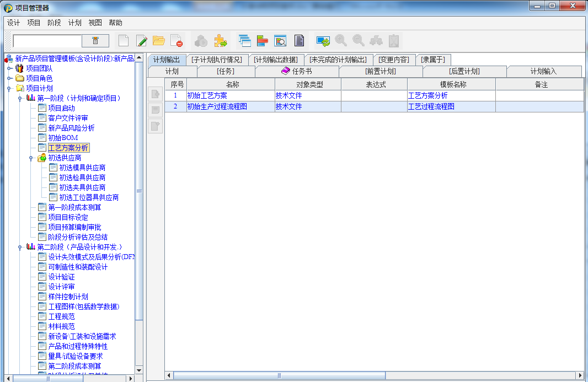Click the toolbar search input field
The width and height of the screenshot is (588, 382).
coord(47,41)
